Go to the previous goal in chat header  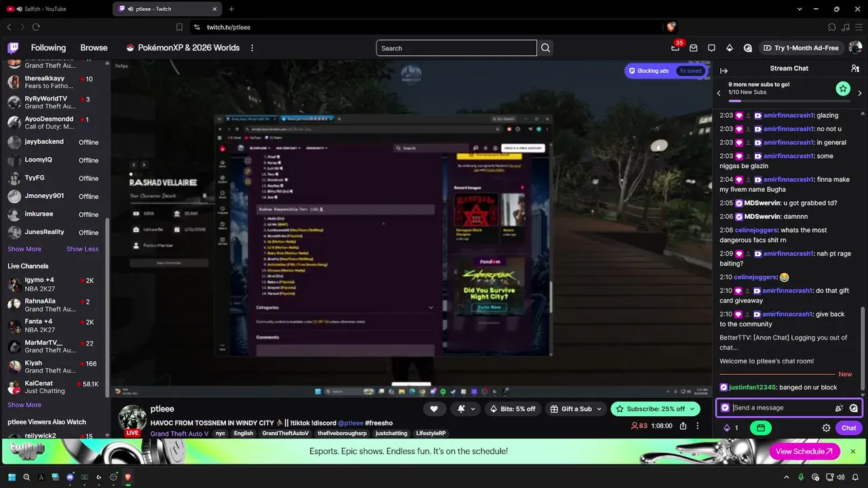719,93
